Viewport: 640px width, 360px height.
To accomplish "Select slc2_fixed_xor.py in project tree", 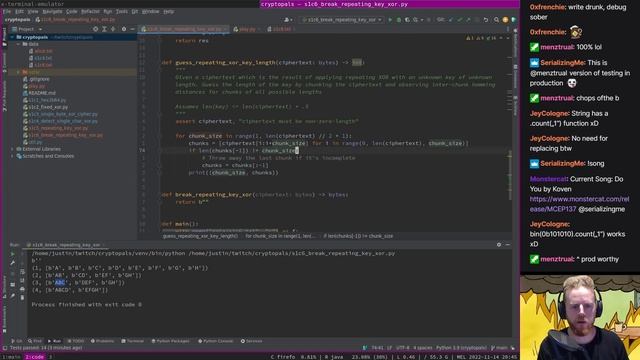I will coord(46,107).
